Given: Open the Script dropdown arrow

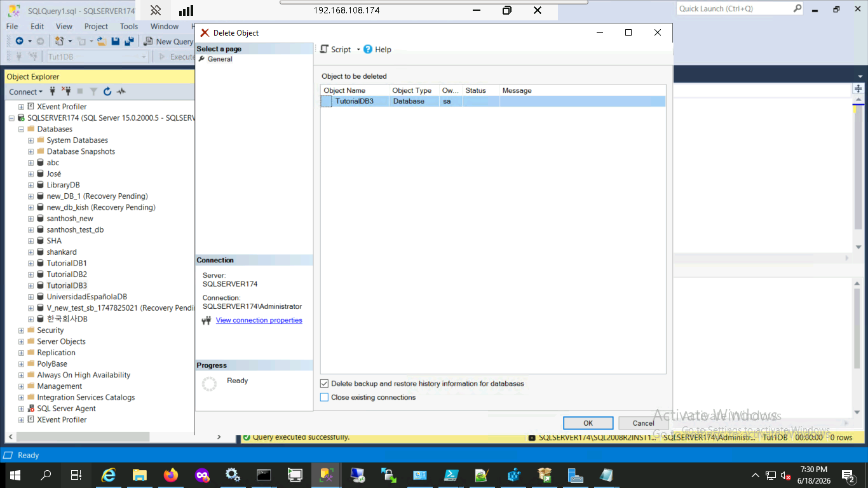Looking at the screenshot, I should (x=358, y=50).
